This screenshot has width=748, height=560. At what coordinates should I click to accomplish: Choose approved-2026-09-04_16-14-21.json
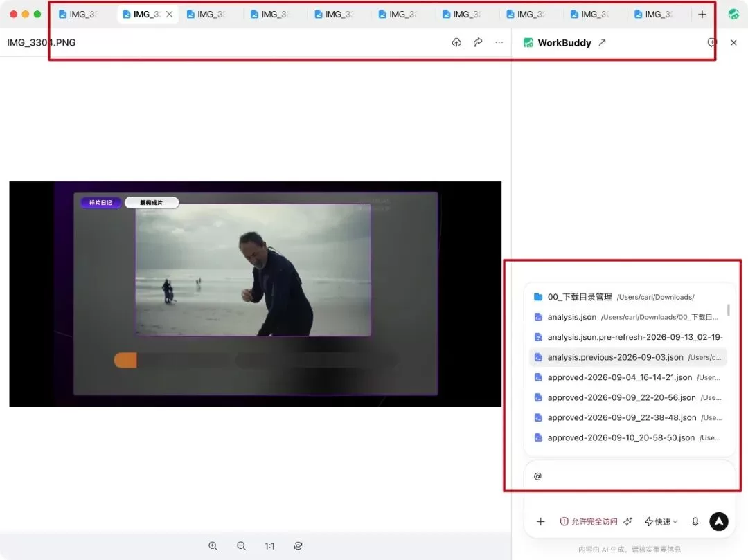(627, 377)
